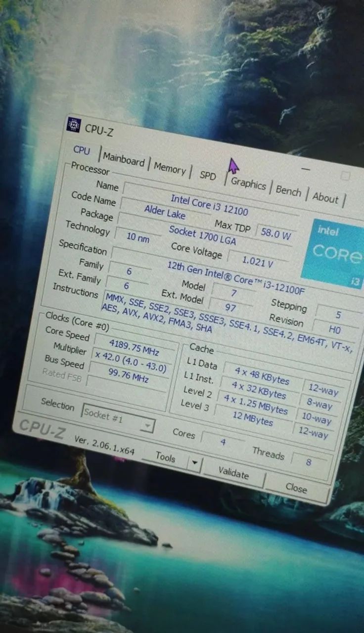Open the Mainboard tab
The height and width of the screenshot is (633, 364).
pyautogui.click(x=124, y=159)
